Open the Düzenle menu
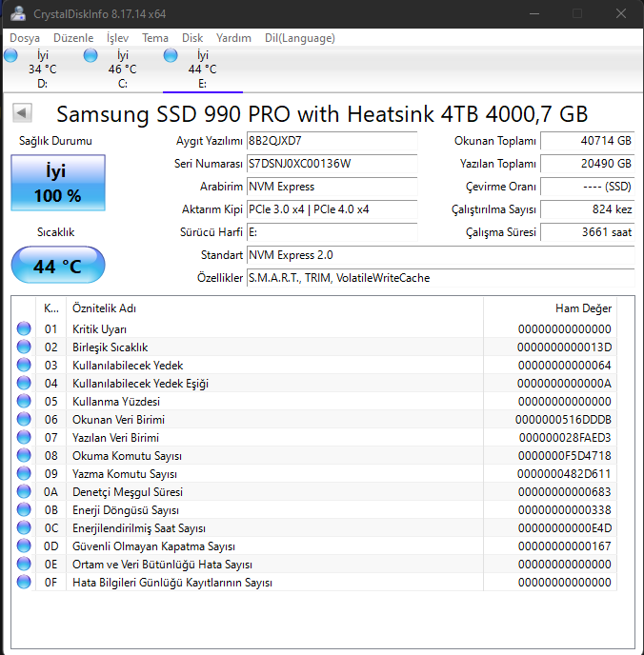 [x=73, y=38]
